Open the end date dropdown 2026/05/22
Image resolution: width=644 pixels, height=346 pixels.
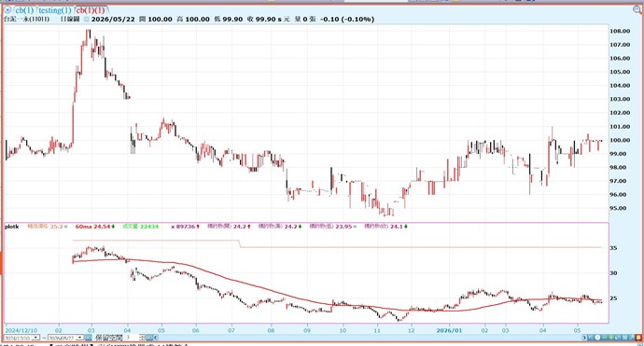tap(79, 338)
